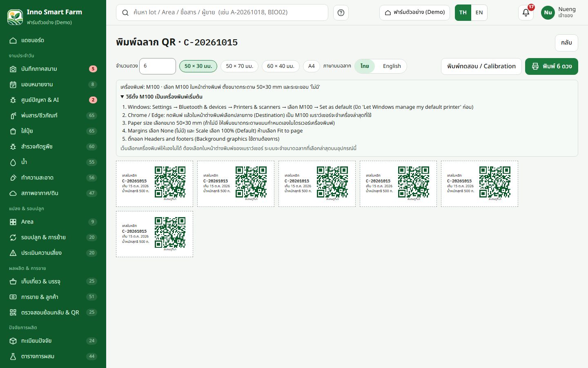This screenshot has width=588, height=368.
Task: Open notifications bell with 17 badge
Action: (526, 13)
